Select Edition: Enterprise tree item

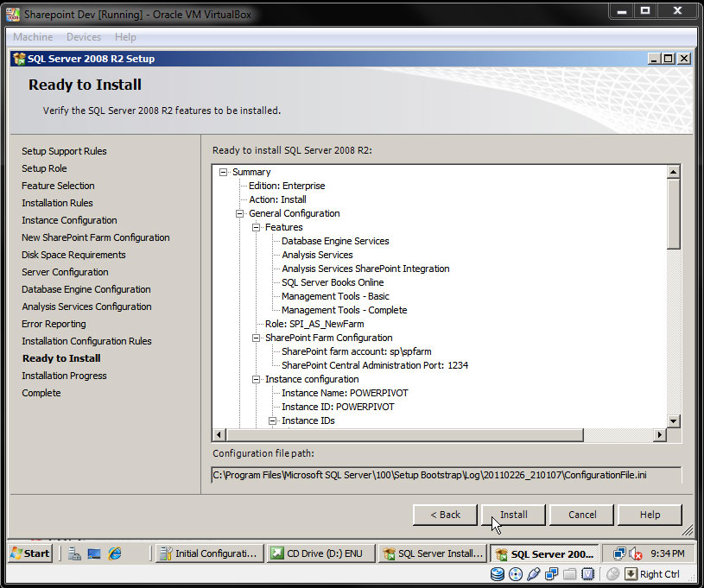pyautogui.click(x=287, y=186)
